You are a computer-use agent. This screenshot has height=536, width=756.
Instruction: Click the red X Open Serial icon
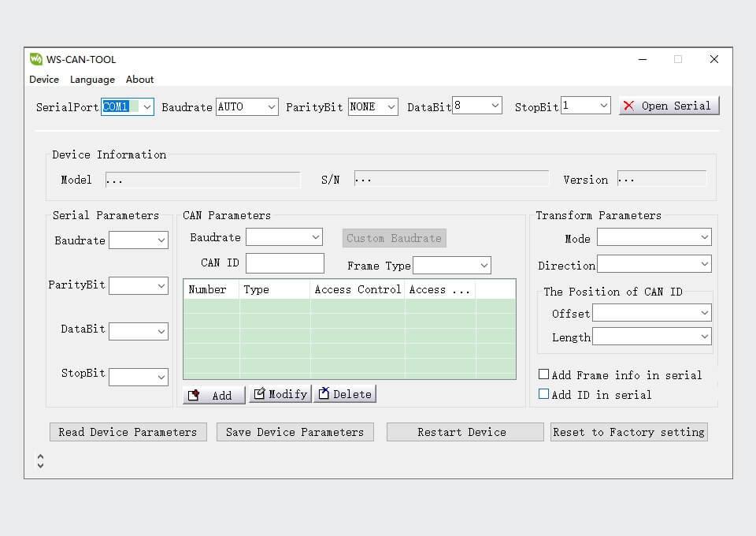tap(628, 106)
